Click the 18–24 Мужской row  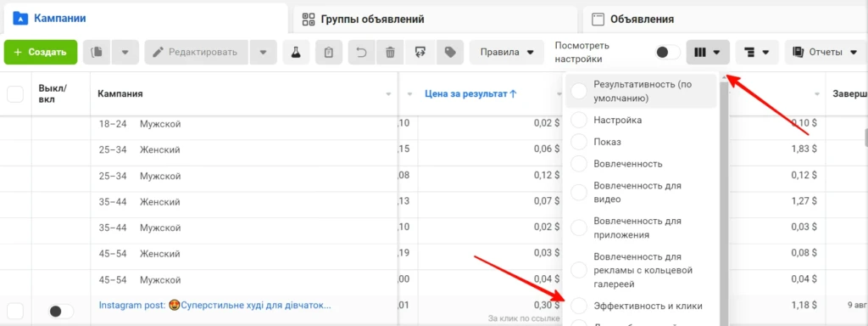139,124
